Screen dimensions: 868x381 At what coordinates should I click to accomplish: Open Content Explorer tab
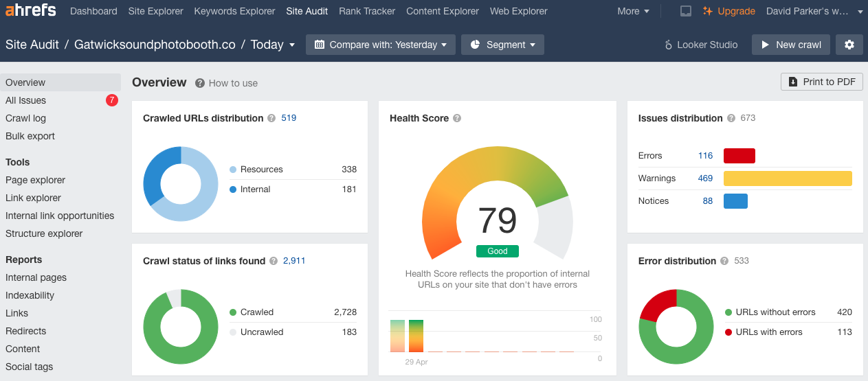(x=443, y=11)
